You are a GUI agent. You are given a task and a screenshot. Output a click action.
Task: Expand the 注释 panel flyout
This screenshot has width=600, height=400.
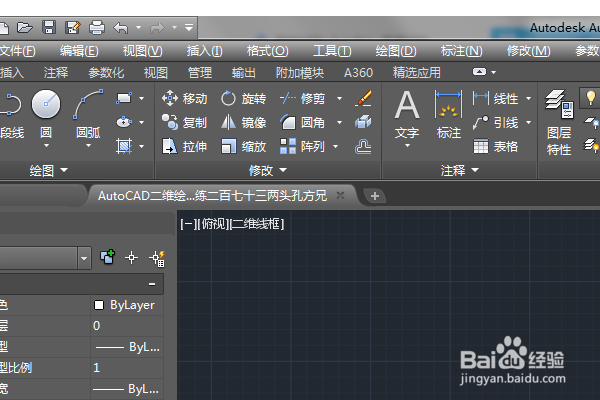(x=460, y=170)
